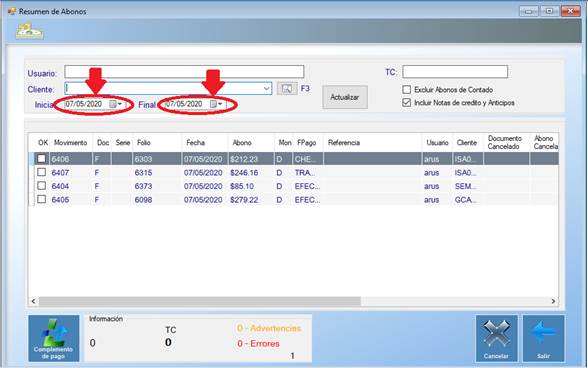The height and width of the screenshot is (368, 588).
Task: Click the Complemento de pago button
Action: click(x=54, y=338)
